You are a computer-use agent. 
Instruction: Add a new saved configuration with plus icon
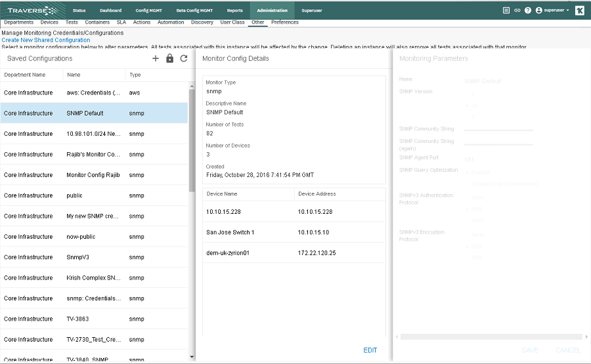point(155,58)
